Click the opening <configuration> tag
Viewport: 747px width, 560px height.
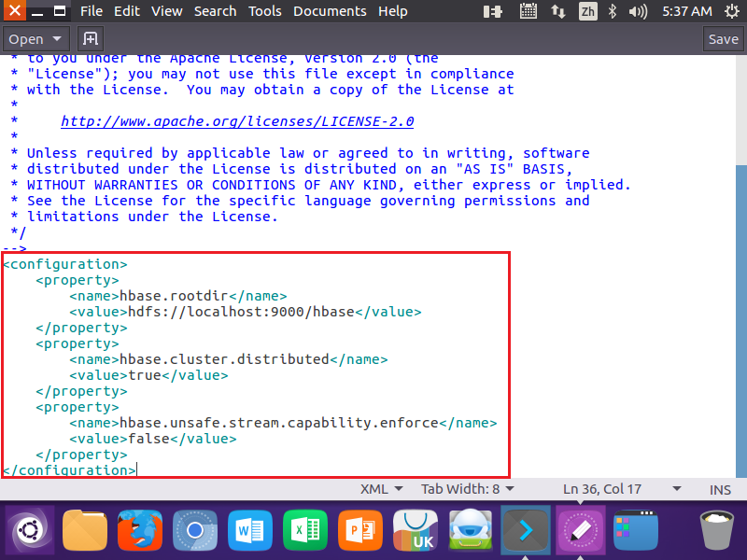pos(65,264)
